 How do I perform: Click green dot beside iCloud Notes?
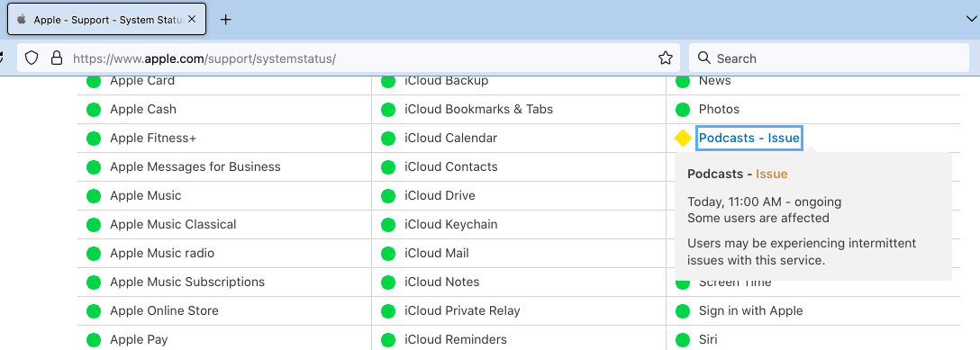click(x=388, y=282)
